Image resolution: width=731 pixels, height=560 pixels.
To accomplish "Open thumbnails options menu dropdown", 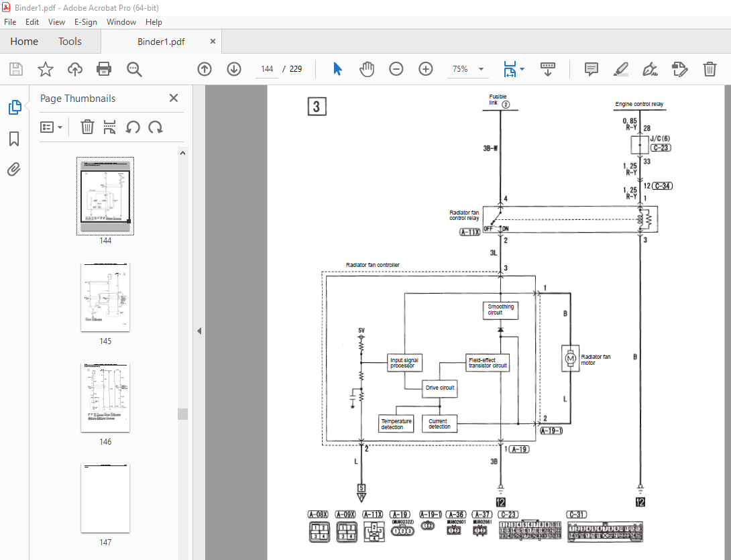I will 51,127.
